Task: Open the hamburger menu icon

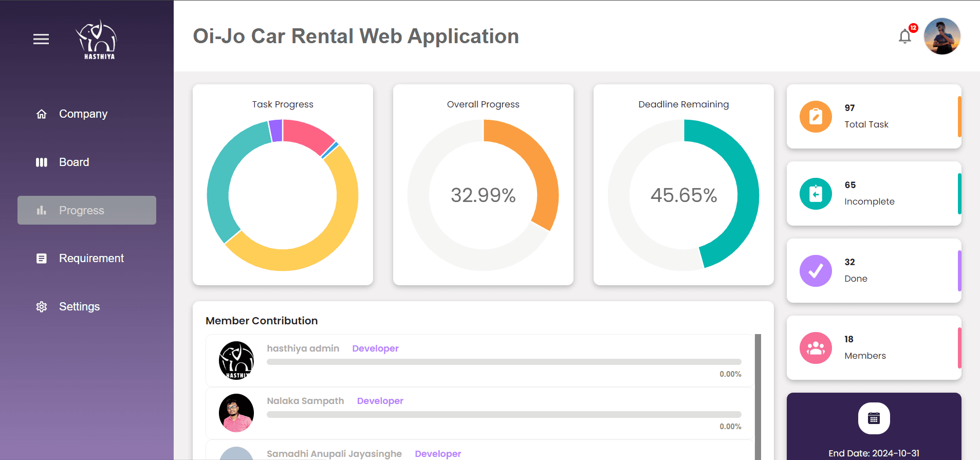Action: click(41, 39)
